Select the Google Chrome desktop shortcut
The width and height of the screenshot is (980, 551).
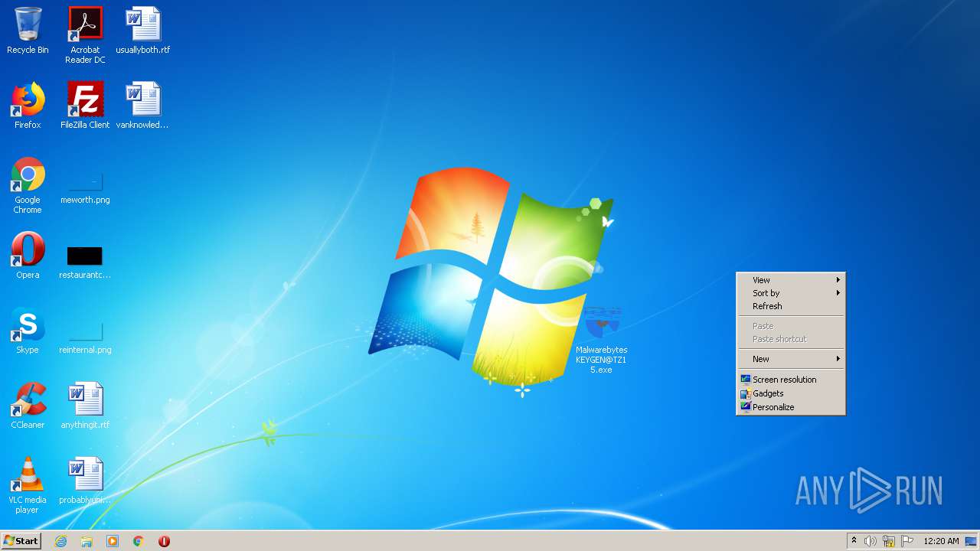click(x=28, y=185)
